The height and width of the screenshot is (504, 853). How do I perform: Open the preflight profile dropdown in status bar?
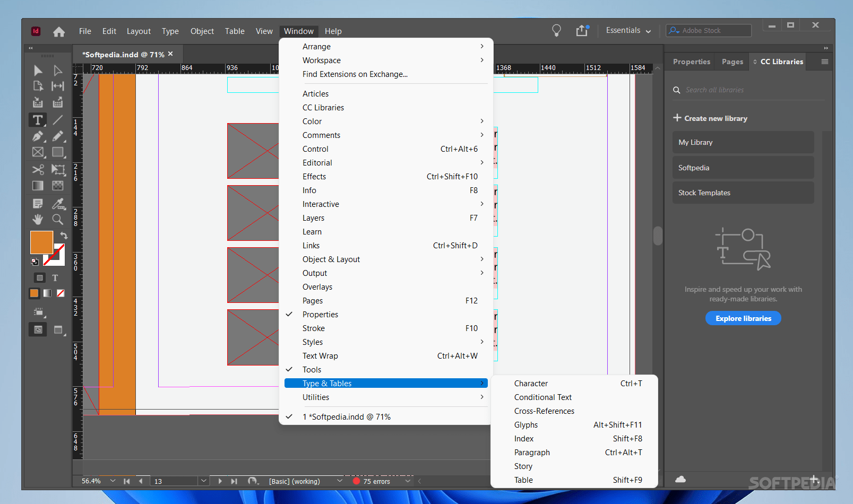click(340, 481)
